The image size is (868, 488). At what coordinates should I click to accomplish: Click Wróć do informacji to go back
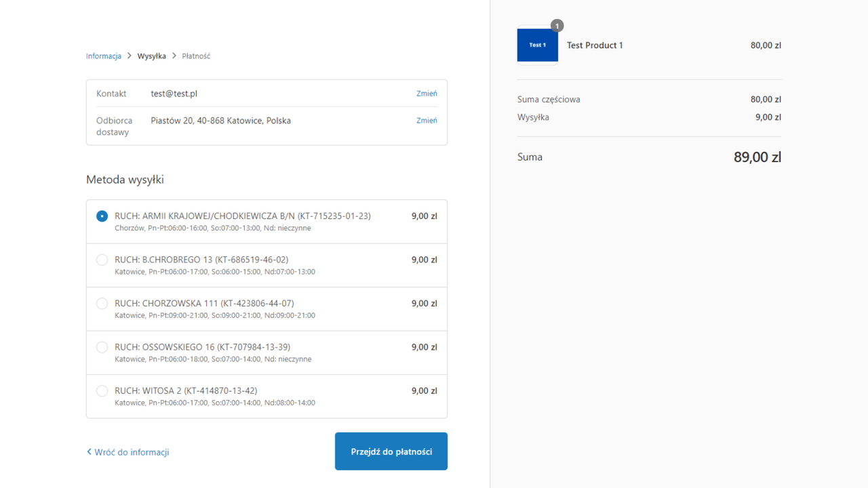(132, 451)
